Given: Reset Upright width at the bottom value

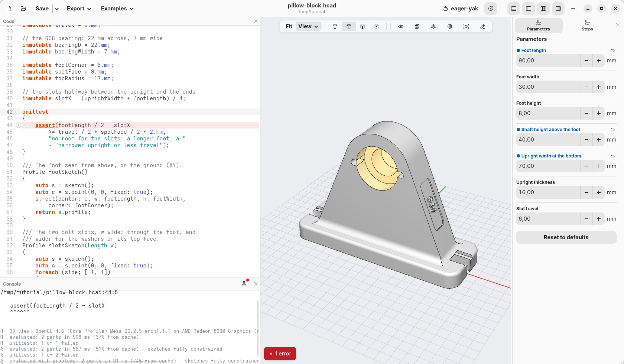Looking at the screenshot, I should 613,156.
